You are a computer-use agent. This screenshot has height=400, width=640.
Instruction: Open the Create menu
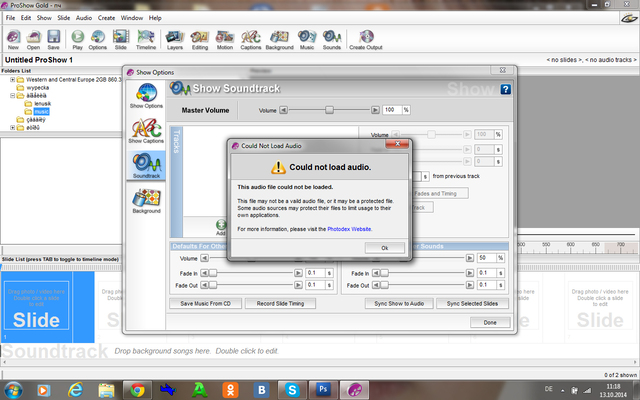point(106,18)
